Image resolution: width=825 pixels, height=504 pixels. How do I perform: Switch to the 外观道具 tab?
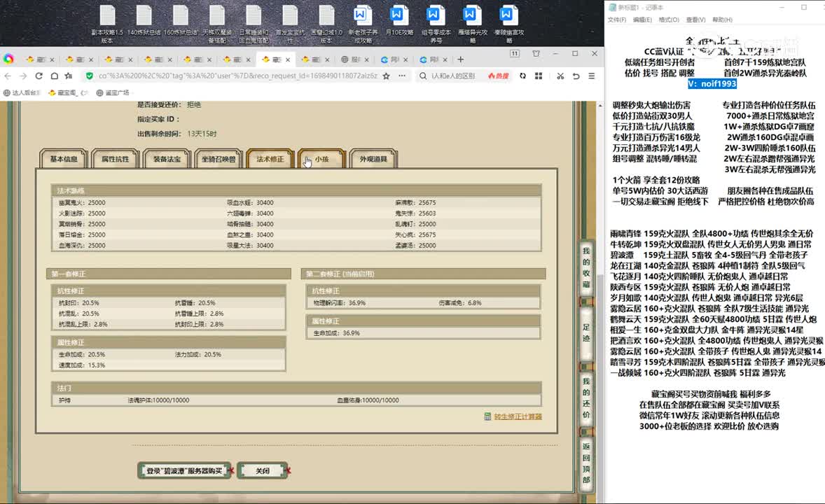(x=373, y=159)
